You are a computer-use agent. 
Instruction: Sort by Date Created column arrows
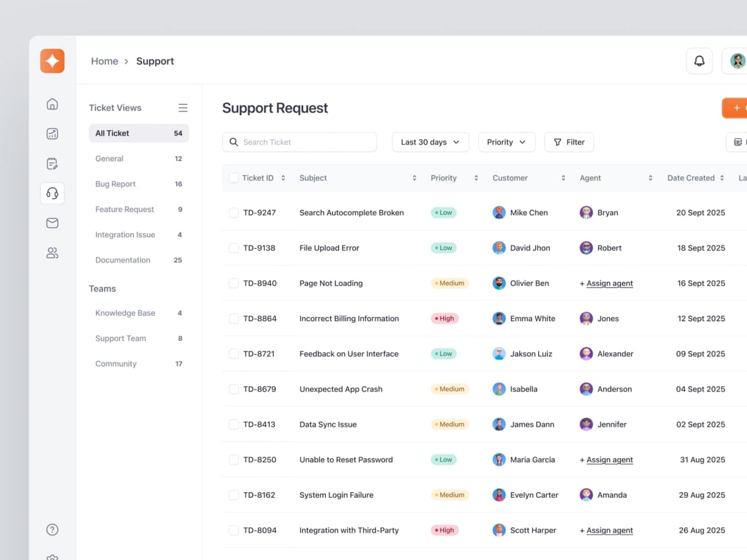click(x=722, y=178)
